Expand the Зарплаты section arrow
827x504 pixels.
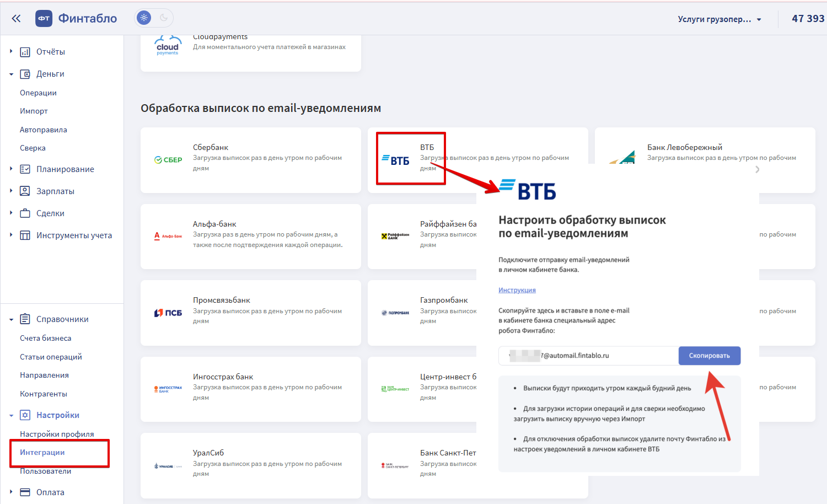coord(11,191)
